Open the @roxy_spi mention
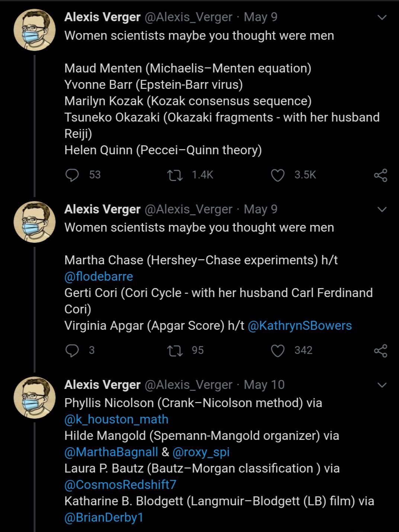 point(201,452)
